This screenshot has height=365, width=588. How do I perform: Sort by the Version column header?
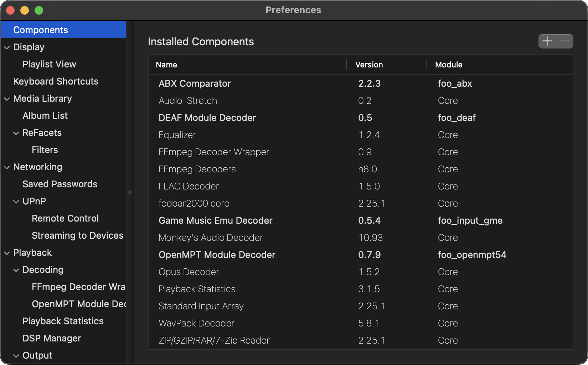(369, 65)
